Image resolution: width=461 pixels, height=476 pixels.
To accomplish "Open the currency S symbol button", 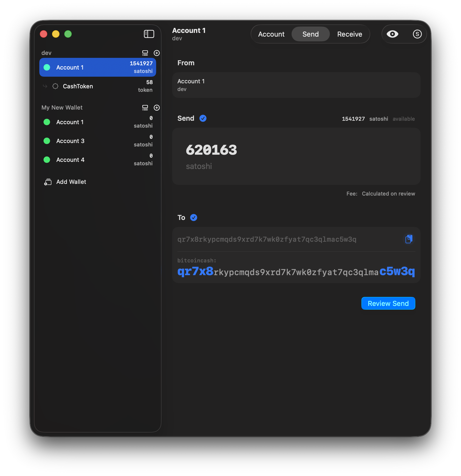I will pyautogui.click(x=417, y=34).
